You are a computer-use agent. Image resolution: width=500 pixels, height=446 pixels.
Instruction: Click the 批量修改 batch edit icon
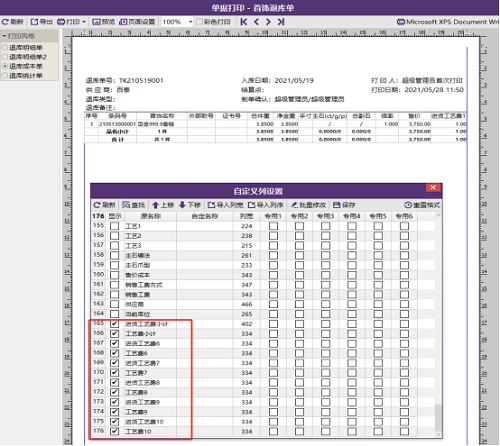point(294,205)
